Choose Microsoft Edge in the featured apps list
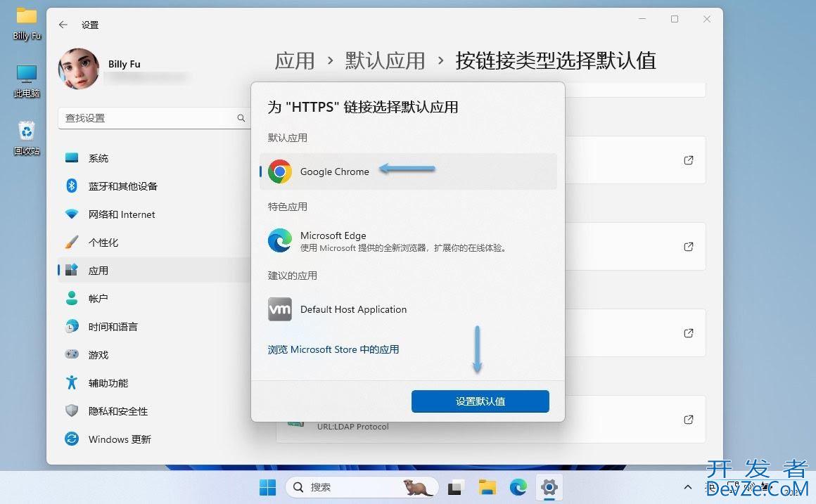 pyautogui.click(x=408, y=241)
